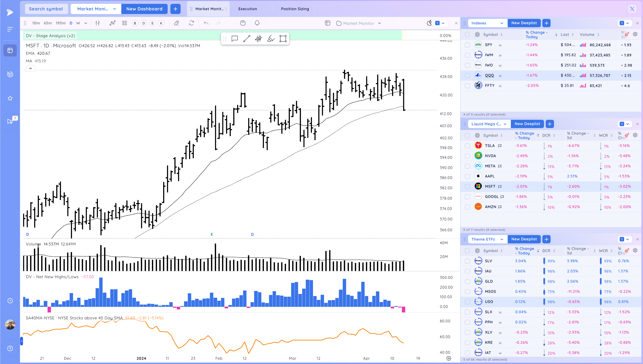Select the weekly W timeframe
The height and width of the screenshot is (364, 643).
pos(78,23)
